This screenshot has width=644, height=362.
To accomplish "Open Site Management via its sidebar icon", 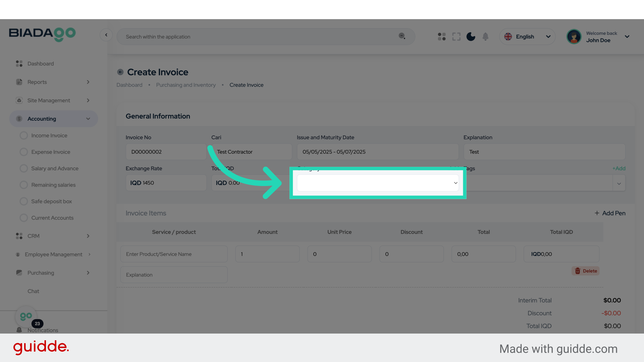I will 19,100.
